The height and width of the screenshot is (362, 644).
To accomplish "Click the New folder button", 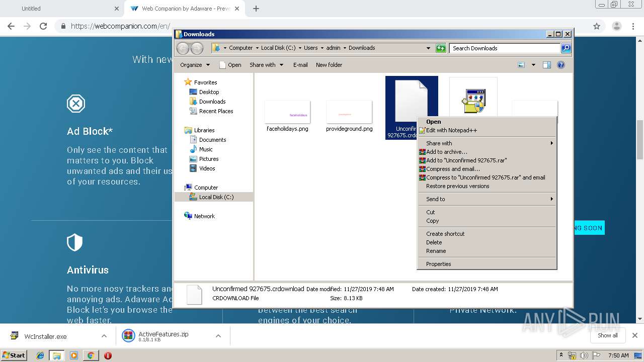I will coord(329,65).
